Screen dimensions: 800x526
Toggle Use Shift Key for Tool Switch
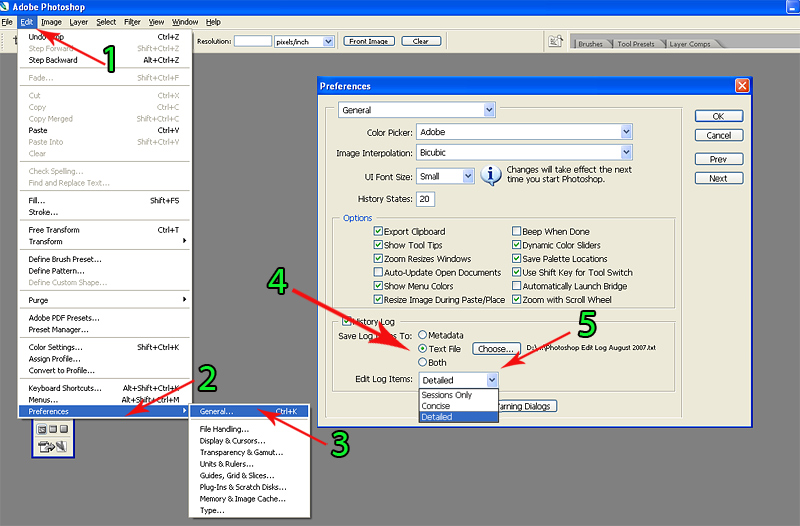(x=516, y=272)
